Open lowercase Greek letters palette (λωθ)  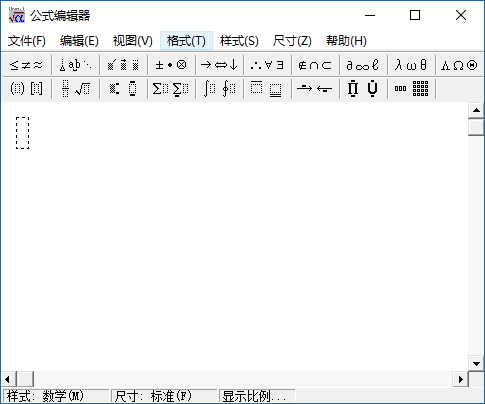click(x=411, y=65)
